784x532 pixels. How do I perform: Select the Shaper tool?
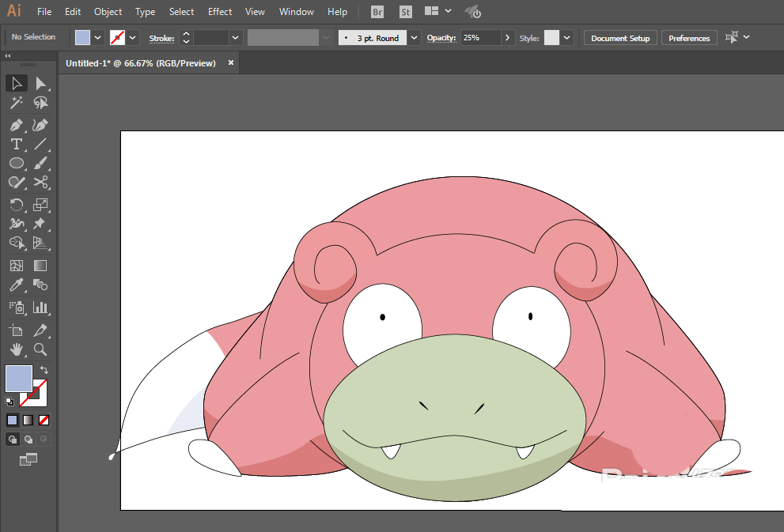coord(17,183)
